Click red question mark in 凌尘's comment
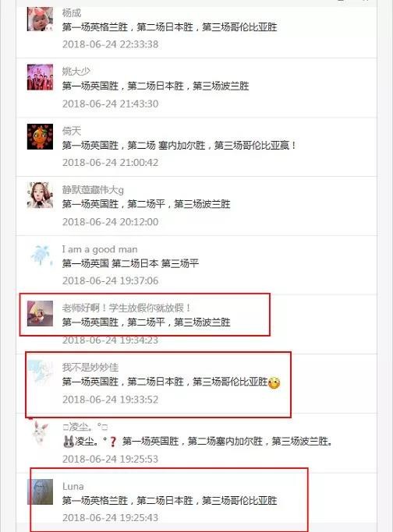This screenshot has height=532, width=393. pyautogui.click(x=113, y=442)
